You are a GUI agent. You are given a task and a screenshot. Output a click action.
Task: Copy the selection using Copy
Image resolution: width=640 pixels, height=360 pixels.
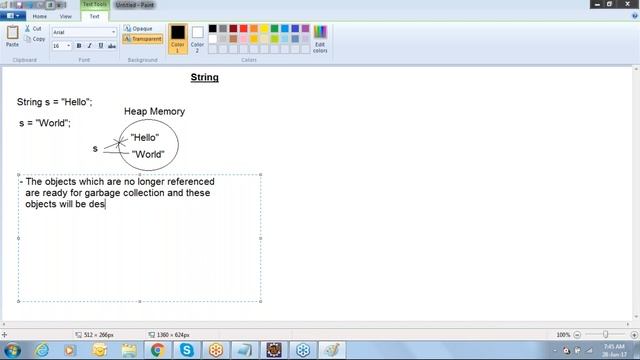[x=35, y=39]
